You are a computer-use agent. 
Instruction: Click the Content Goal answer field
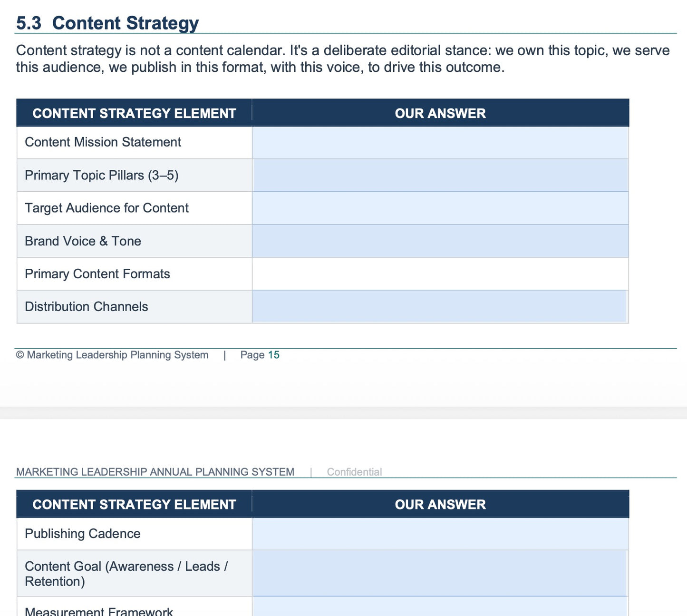point(440,574)
